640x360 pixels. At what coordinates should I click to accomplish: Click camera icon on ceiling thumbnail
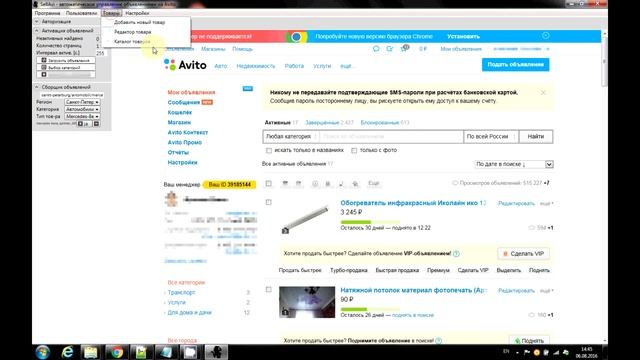[285, 312]
